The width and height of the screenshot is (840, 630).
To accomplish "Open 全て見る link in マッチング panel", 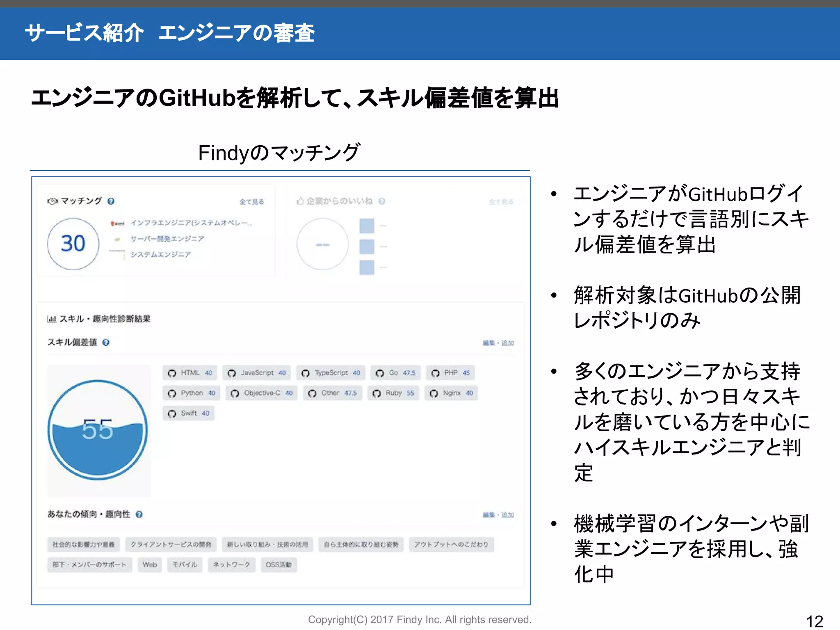I will click(x=251, y=202).
